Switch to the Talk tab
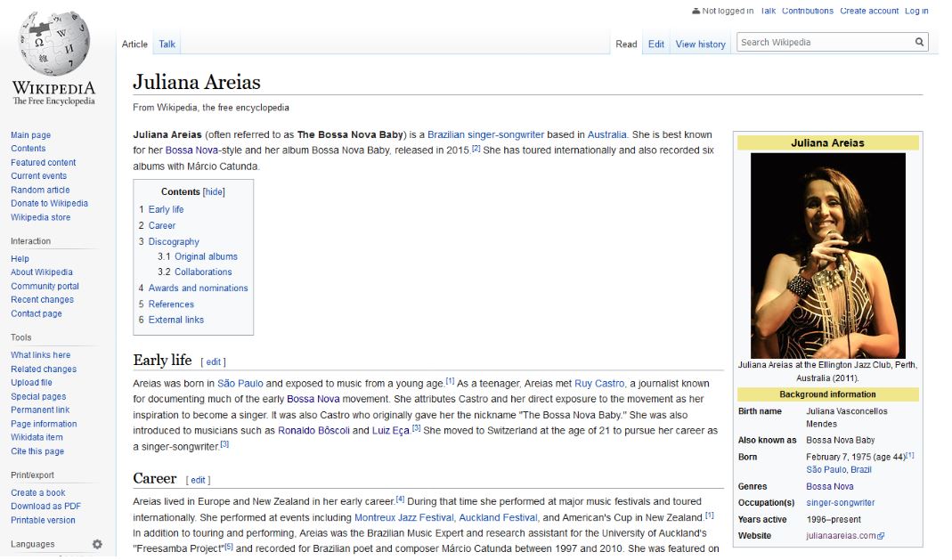952x560 pixels. coord(167,44)
